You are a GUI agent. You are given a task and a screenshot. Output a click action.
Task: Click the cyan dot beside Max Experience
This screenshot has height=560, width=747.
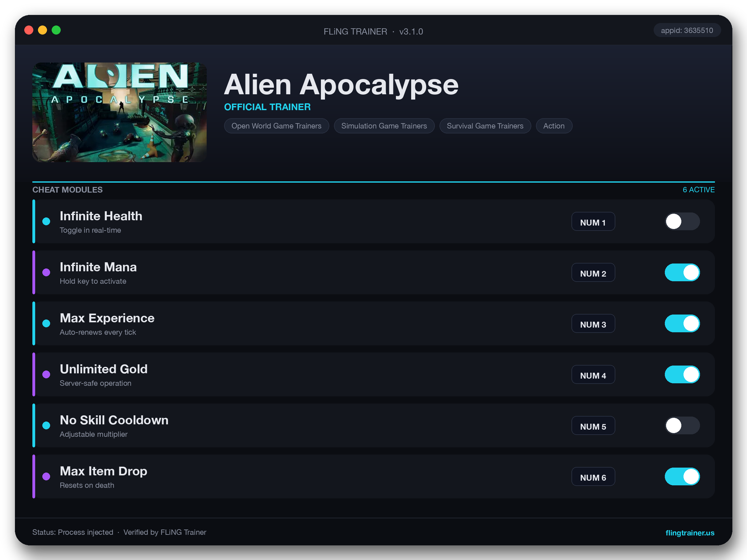pos(46,323)
